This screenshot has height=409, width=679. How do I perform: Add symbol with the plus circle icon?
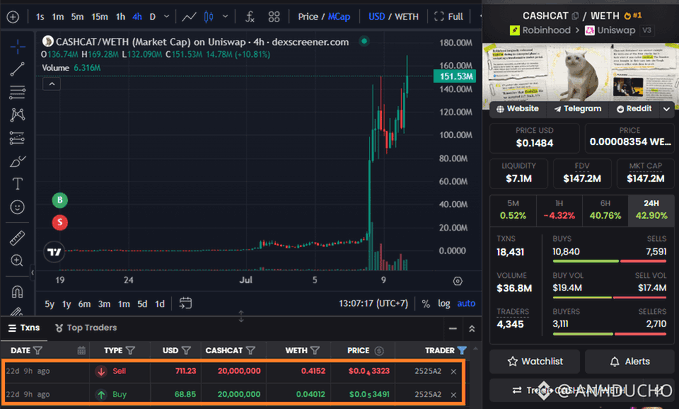(13, 17)
